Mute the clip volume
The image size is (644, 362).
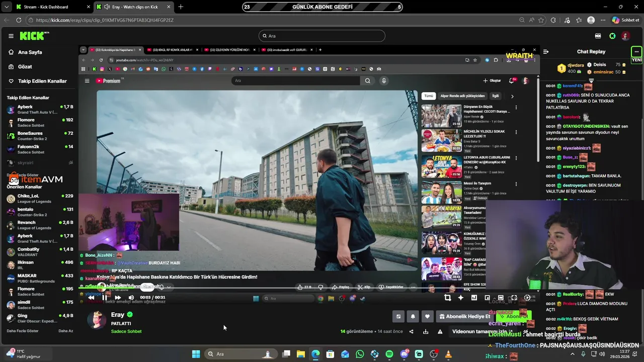(131, 297)
